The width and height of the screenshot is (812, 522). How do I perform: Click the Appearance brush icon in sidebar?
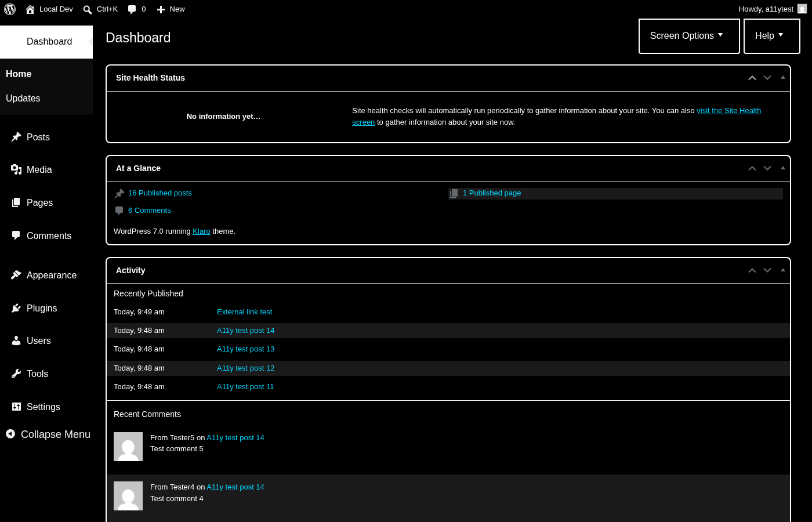click(16, 275)
